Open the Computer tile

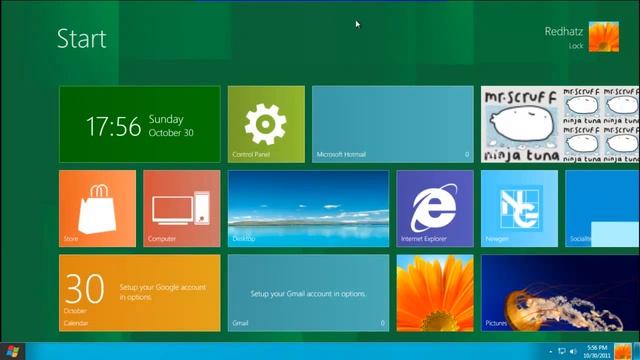click(x=182, y=209)
